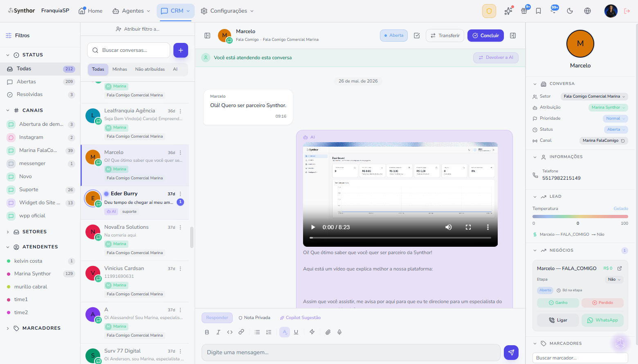Click the logout icon
Image resolution: width=638 pixels, height=364 pixels.
pos(627,11)
